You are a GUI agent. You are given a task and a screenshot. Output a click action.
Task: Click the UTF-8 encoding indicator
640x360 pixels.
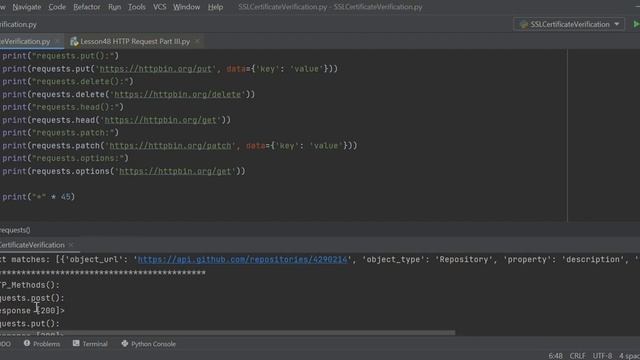click(x=602, y=356)
